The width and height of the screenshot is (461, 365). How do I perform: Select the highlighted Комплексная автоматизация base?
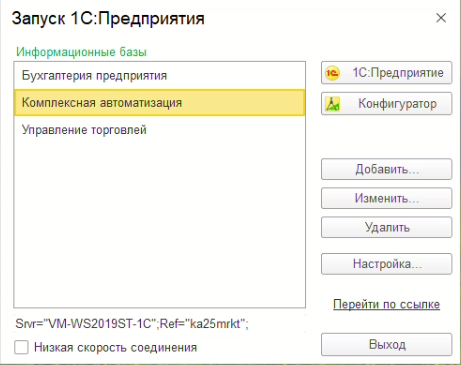[160, 103]
